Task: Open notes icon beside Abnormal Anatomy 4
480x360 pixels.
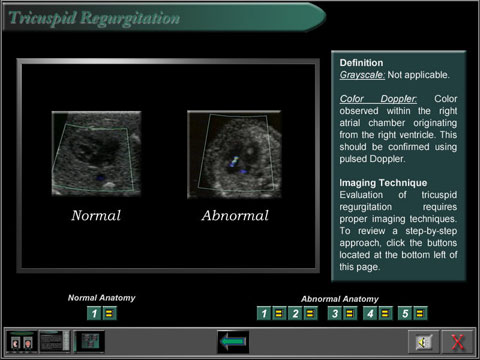Action: coord(385,313)
